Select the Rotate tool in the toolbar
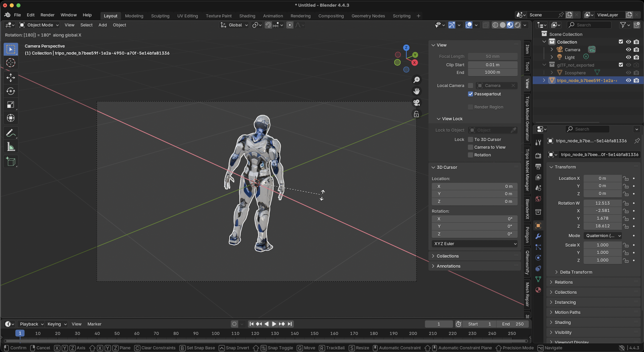This screenshot has width=644, height=352. tap(11, 91)
